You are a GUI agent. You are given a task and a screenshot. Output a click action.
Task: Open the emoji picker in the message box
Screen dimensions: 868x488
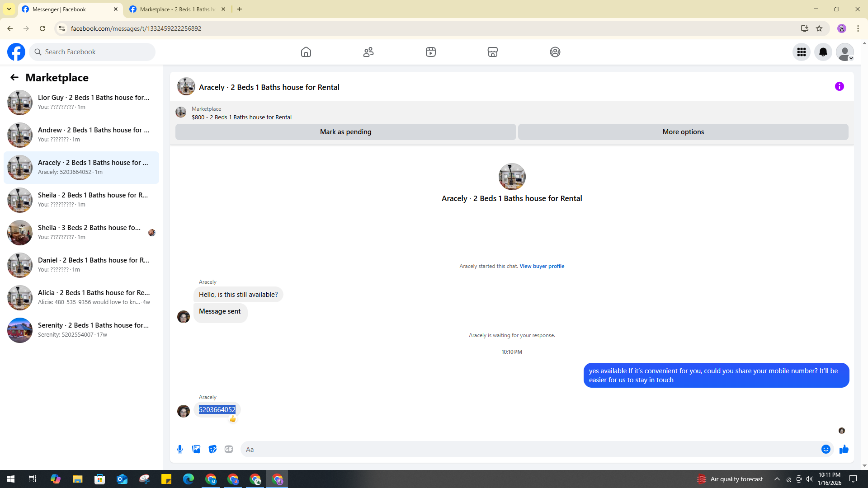click(x=826, y=449)
